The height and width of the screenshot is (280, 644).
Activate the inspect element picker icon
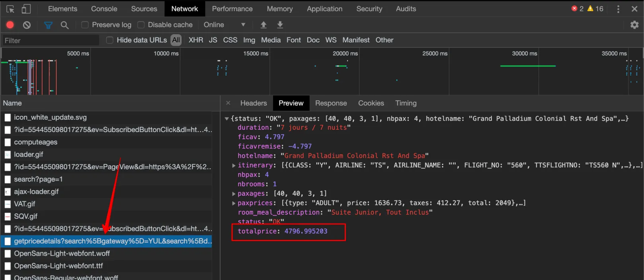(10, 9)
